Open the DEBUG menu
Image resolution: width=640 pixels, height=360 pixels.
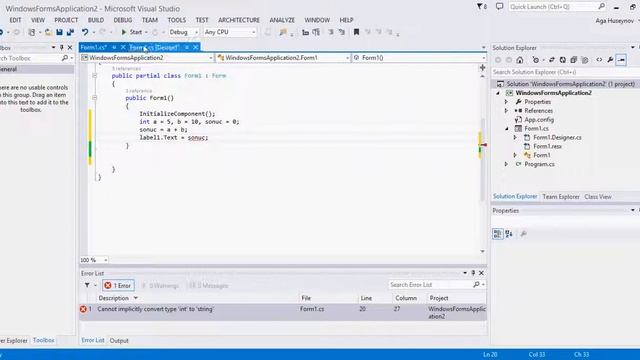122,20
